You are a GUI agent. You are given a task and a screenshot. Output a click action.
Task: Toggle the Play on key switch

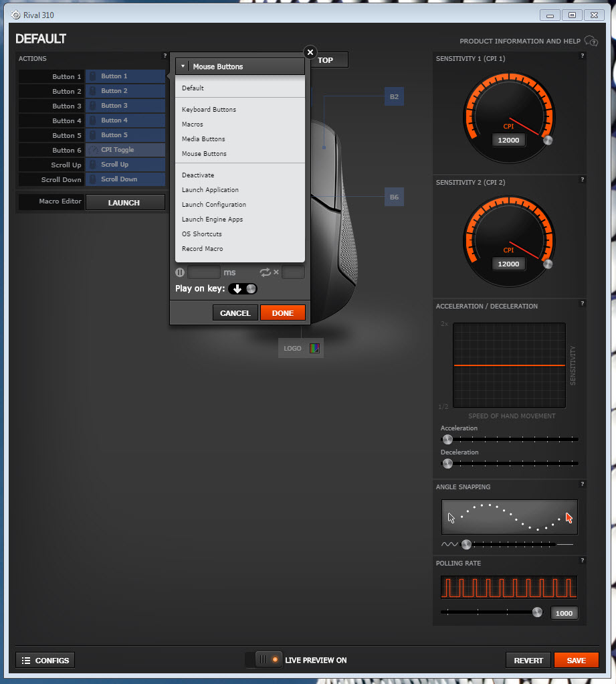click(x=243, y=288)
